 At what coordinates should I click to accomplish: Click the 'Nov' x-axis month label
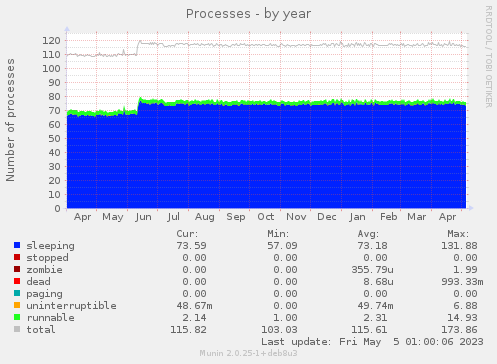coord(296,217)
